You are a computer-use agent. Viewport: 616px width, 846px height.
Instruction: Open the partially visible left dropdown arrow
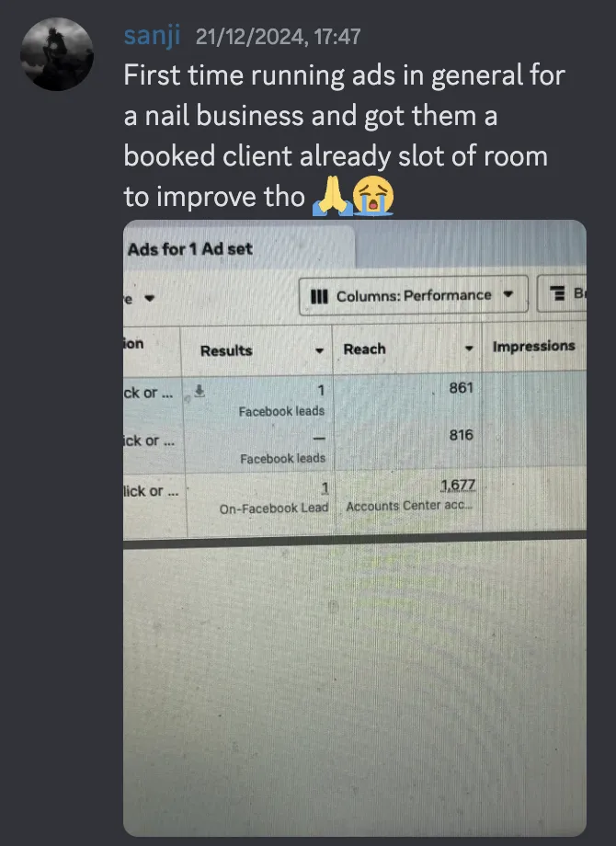click(150, 298)
